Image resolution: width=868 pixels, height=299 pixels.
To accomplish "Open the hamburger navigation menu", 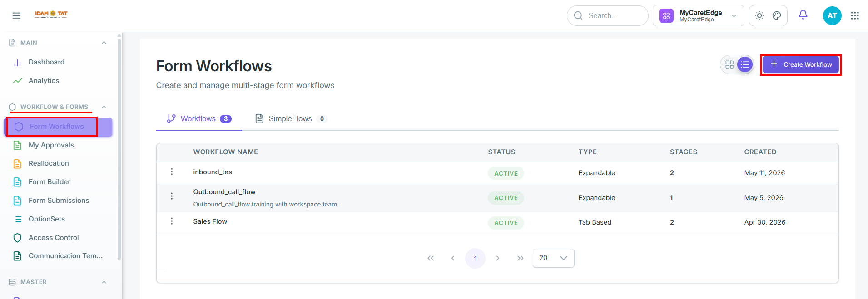I will coord(16,15).
